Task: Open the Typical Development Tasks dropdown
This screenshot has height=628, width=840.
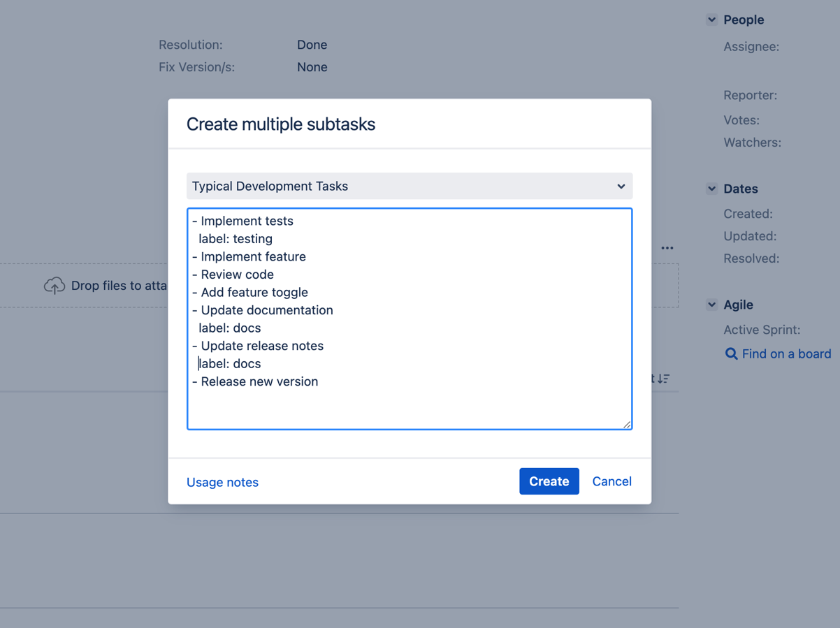Action: tap(409, 186)
